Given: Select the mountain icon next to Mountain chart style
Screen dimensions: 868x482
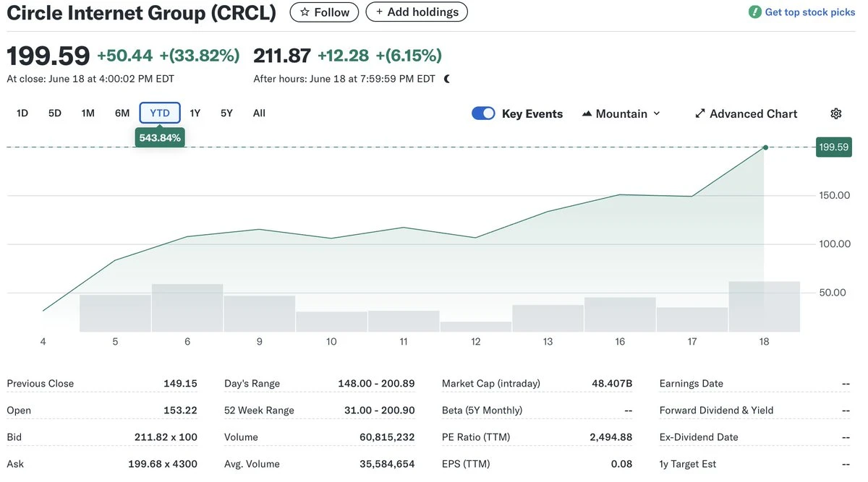Looking at the screenshot, I should click(587, 113).
